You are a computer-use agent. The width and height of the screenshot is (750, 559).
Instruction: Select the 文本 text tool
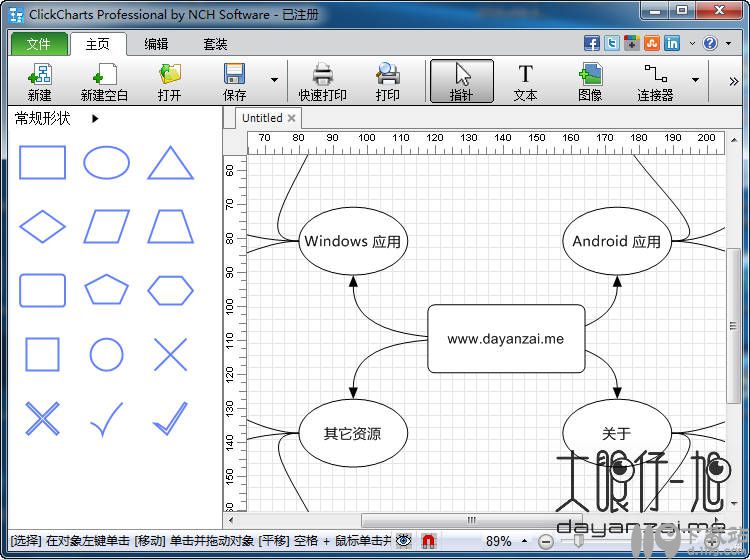525,81
